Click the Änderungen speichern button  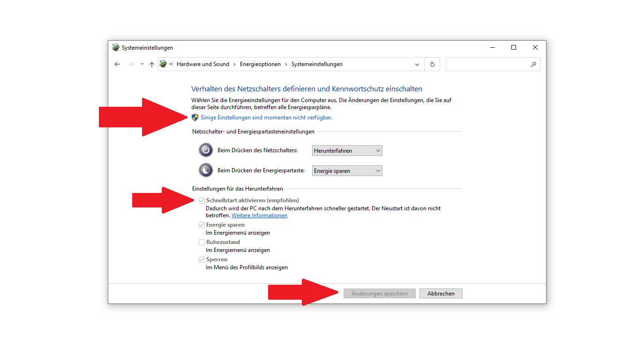coord(380,294)
